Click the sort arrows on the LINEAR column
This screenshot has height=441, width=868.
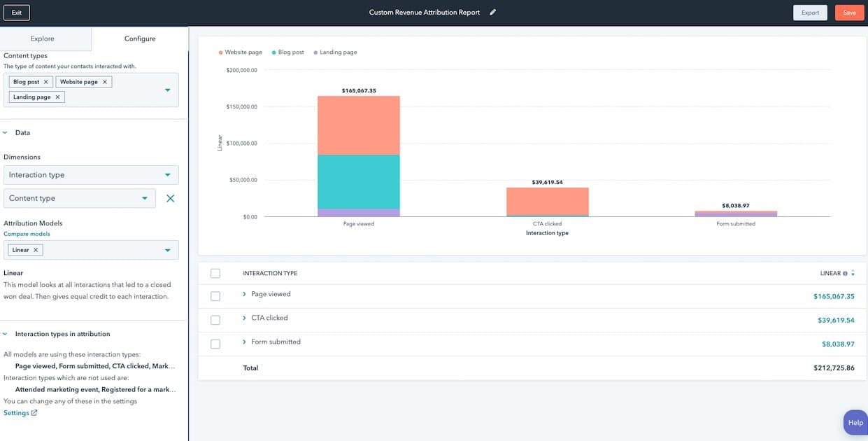point(853,273)
